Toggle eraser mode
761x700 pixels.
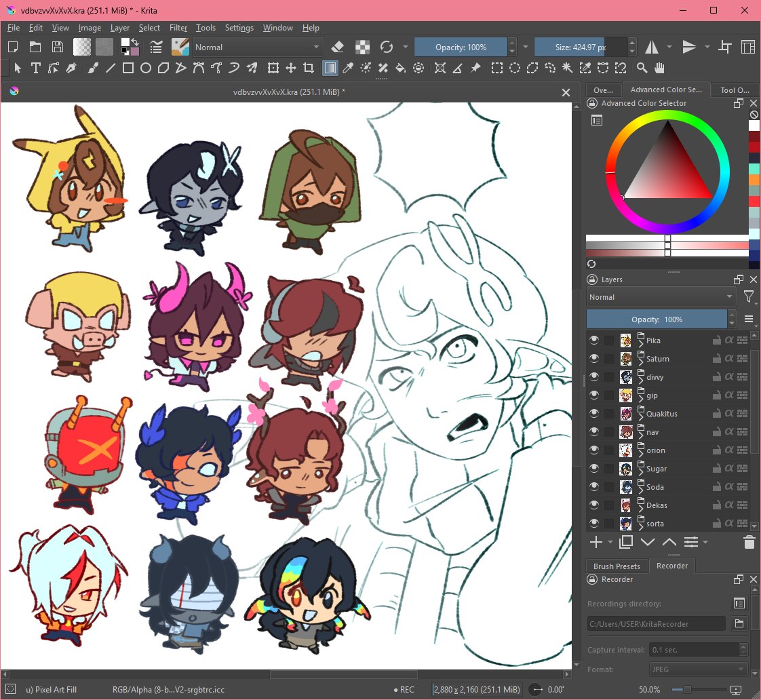click(337, 47)
